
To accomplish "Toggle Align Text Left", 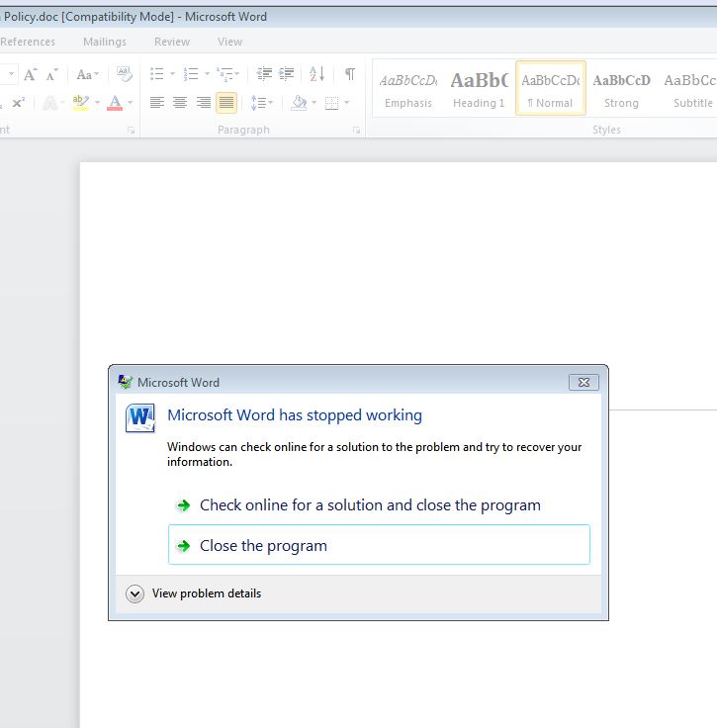I will click(157, 103).
